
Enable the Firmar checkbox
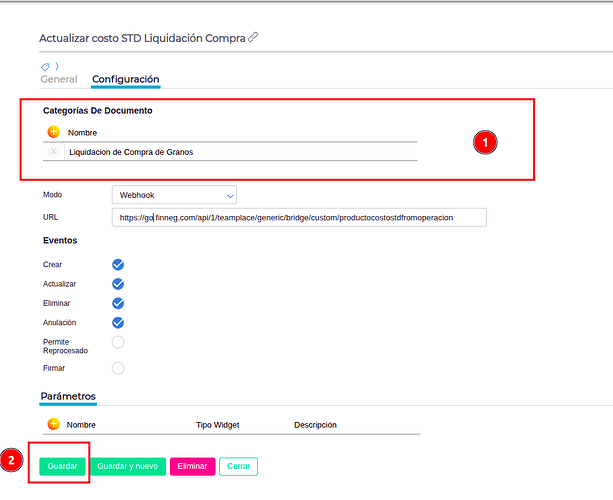click(118, 368)
